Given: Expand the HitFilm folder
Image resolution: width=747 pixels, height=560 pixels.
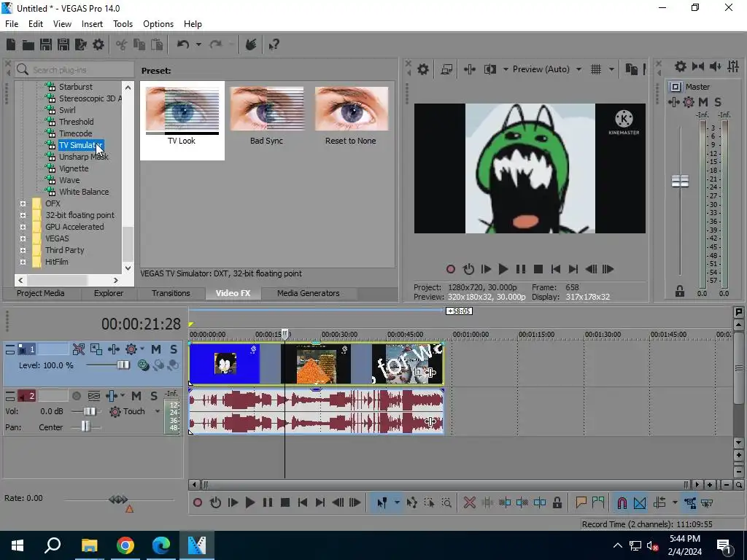Looking at the screenshot, I should 23,262.
